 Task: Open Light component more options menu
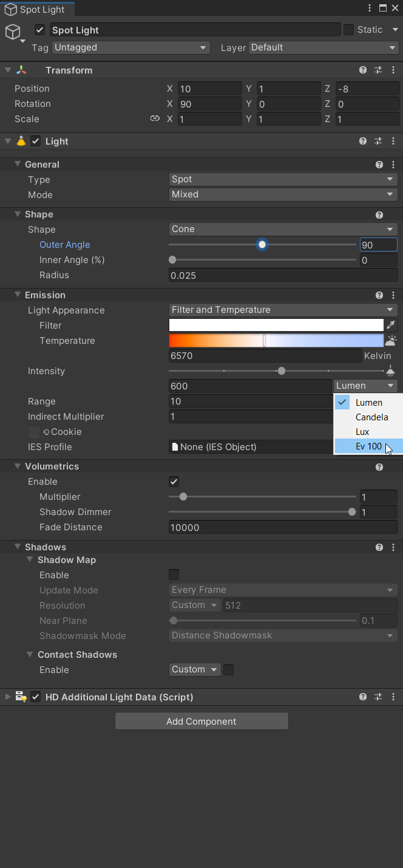393,141
